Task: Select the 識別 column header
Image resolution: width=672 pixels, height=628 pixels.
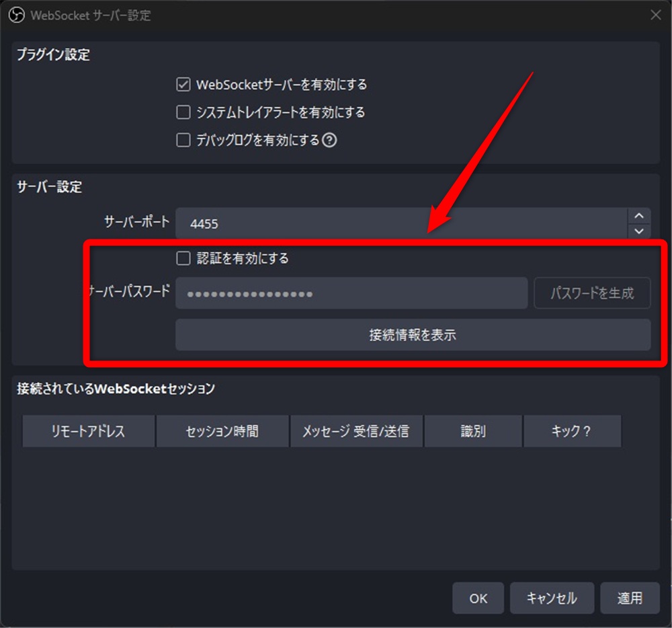Action: 473,431
